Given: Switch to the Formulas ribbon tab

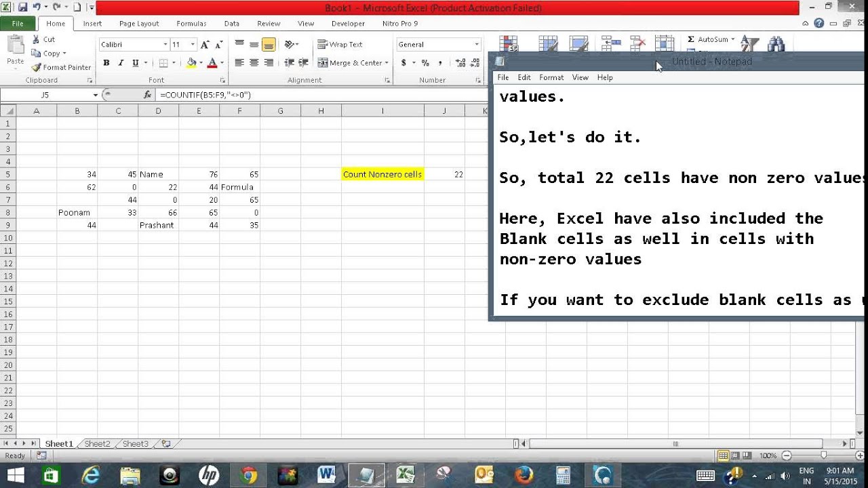Looking at the screenshot, I should 191,23.
